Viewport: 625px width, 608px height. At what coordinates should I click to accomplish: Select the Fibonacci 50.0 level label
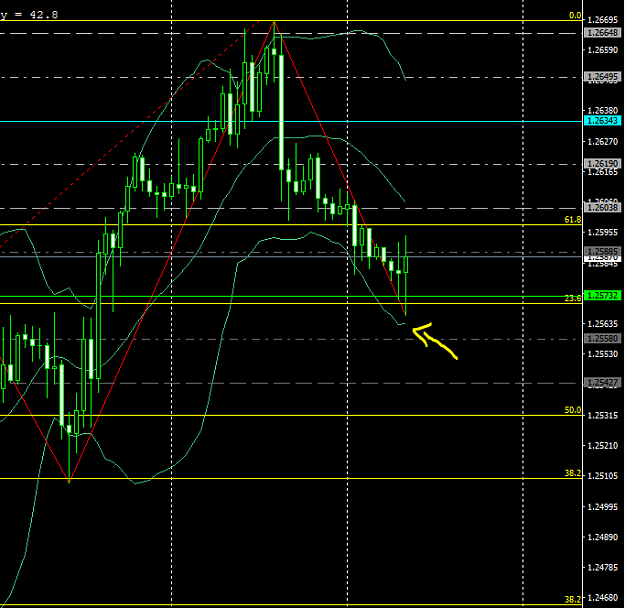point(573,410)
